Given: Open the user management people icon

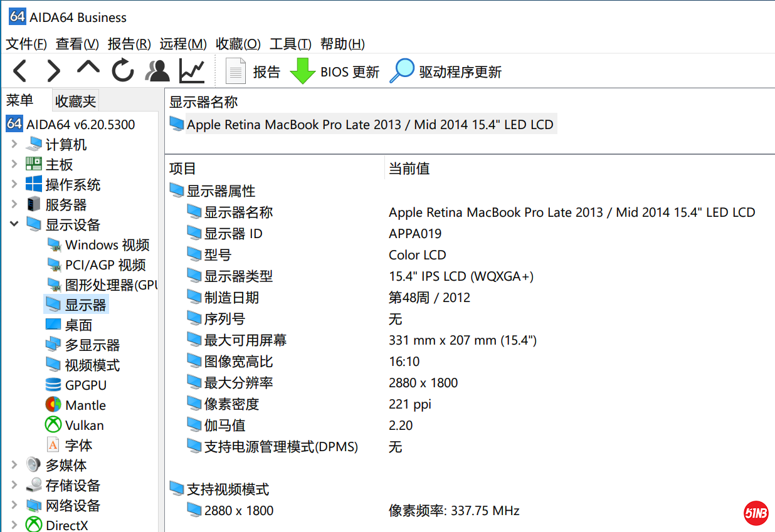Looking at the screenshot, I should [x=157, y=71].
